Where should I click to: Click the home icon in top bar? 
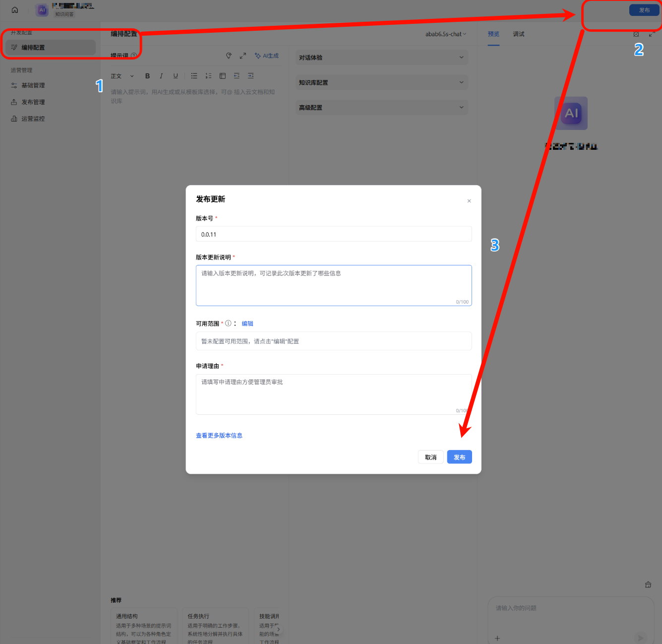[15, 10]
